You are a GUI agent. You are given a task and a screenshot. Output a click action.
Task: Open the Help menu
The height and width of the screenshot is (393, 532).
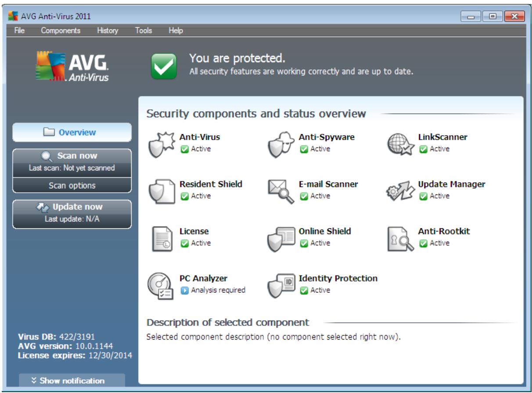coord(176,31)
